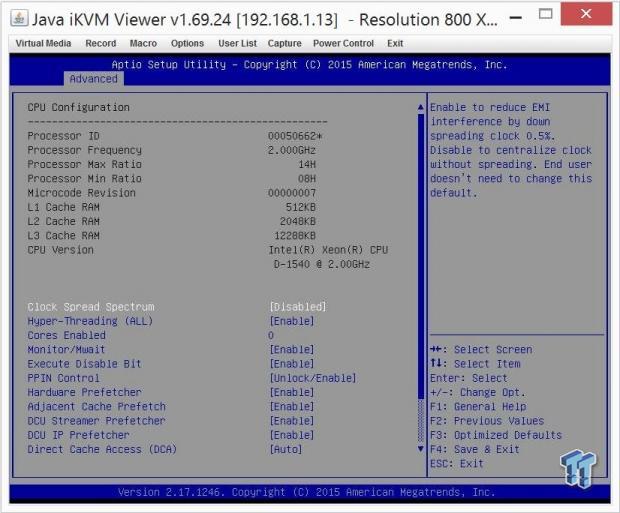Change Hardware Prefetcher [Enable] value
This screenshot has width=620, height=513.
pyautogui.click(x=292, y=392)
